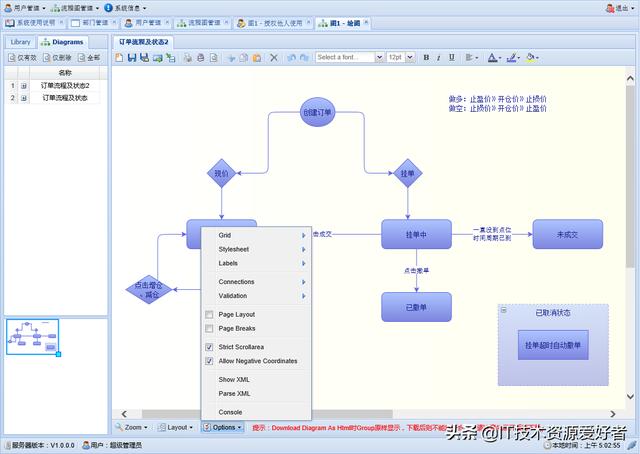Click the Redo arrow icon
Image resolution: width=640 pixels, height=454 pixels.
(304, 58)
